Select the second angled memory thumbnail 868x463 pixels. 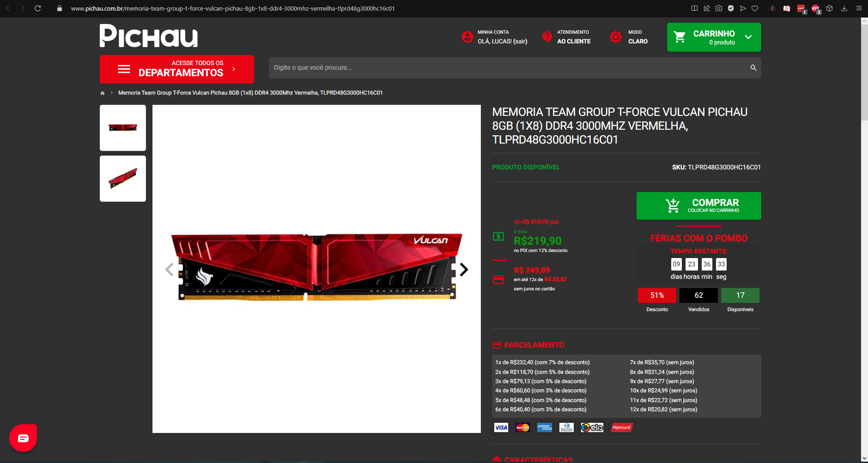coord(123,179)
